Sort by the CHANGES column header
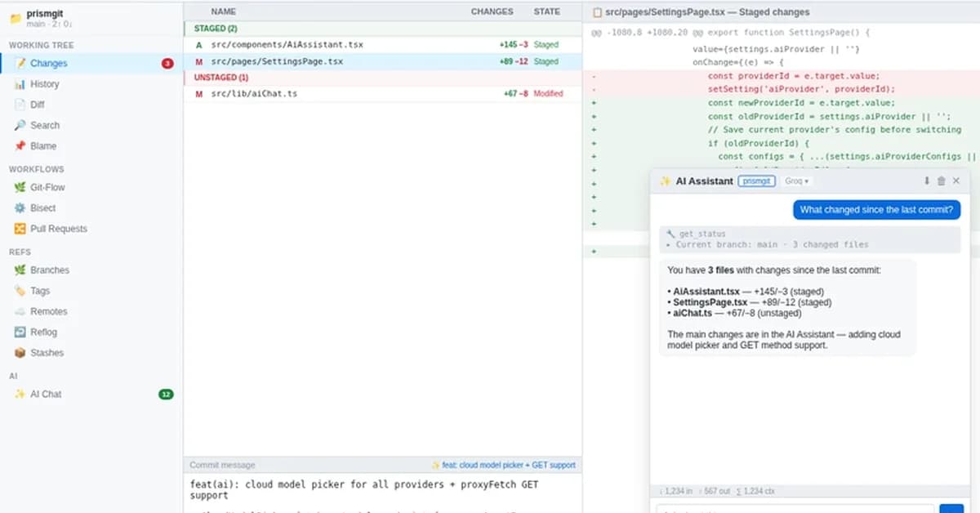Viewport: 980px width, 513px height. (x=492, y=11)
